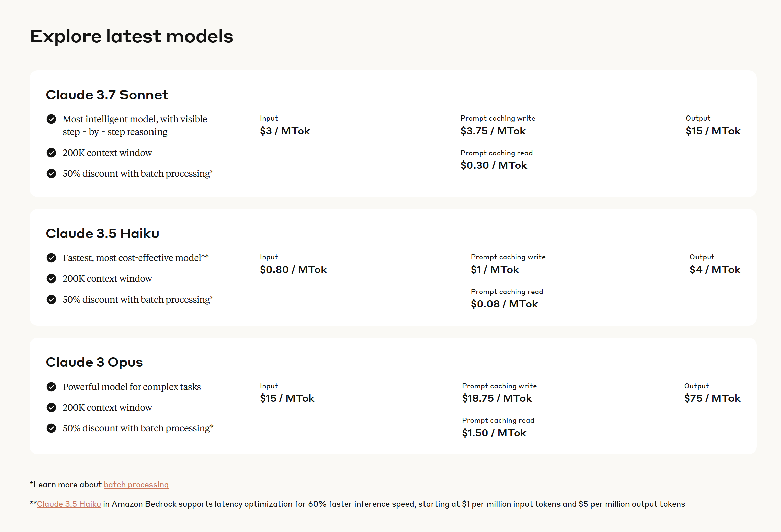Click checkmark beside 'Fastest, most cost-effective model'
The image size is (781, 532).
[51, 258]
